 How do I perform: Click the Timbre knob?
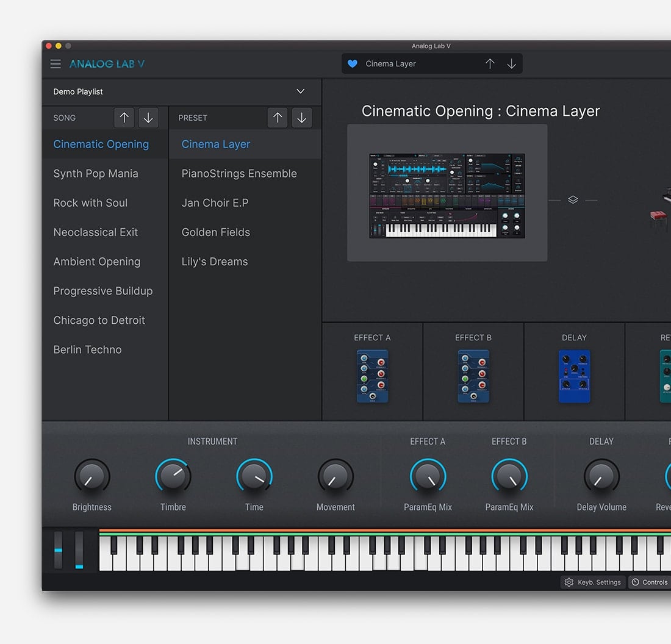pos(173,476)
